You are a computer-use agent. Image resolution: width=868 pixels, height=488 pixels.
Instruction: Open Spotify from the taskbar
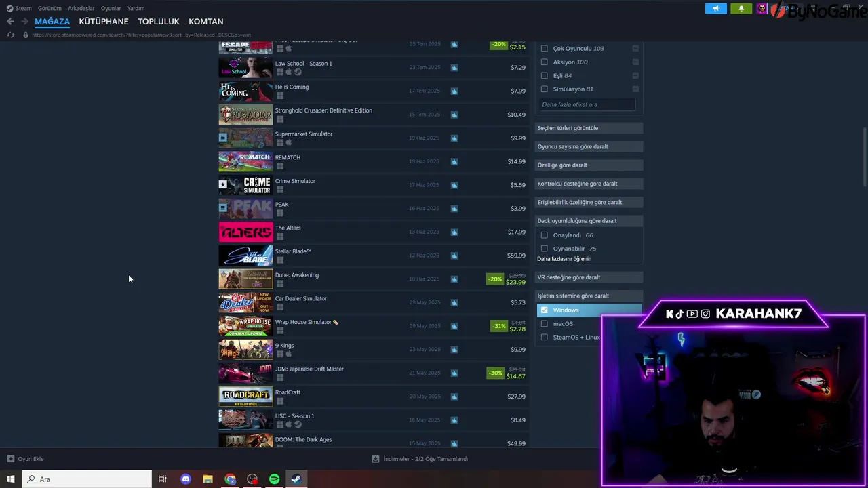pyautogui.click(x=274, y=479)
